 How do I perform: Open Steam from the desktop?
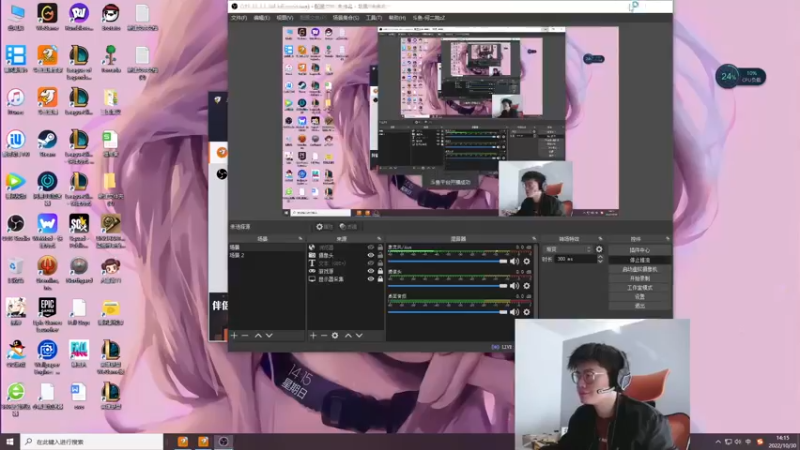coord(47,143)
